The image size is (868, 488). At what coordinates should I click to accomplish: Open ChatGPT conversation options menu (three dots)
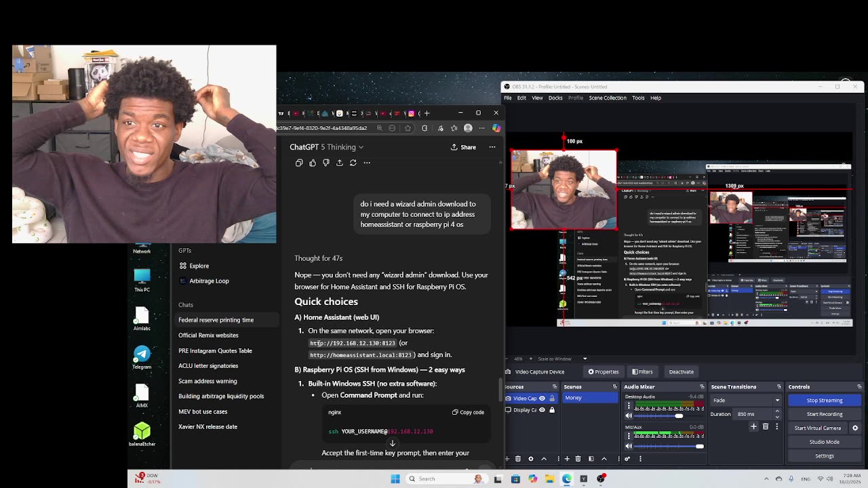coord(492,147)
